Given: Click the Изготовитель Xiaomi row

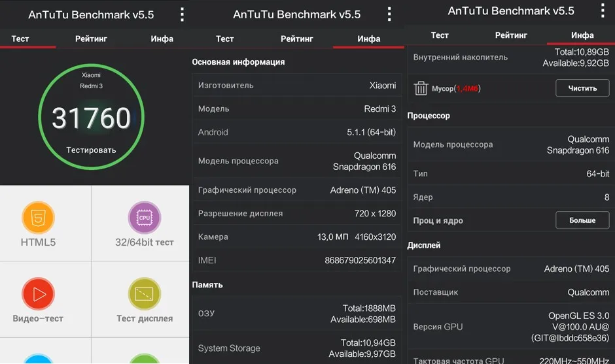Looking at the screenshot, I should coord(297,85).
